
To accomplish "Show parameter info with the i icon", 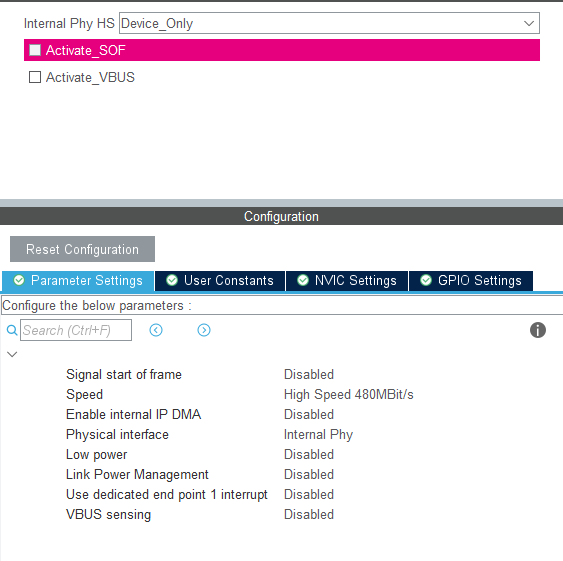I will (538, 330).
